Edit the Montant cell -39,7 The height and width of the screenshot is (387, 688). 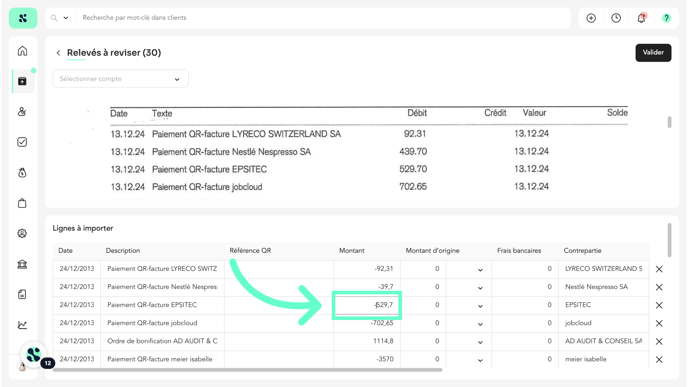[367, 287]
